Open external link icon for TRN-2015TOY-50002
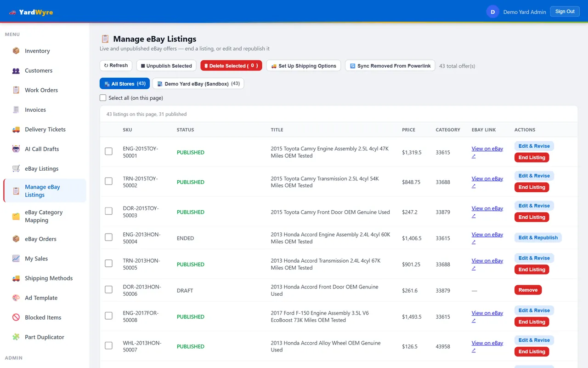The image size is (588, 368). tap(474, 186)
